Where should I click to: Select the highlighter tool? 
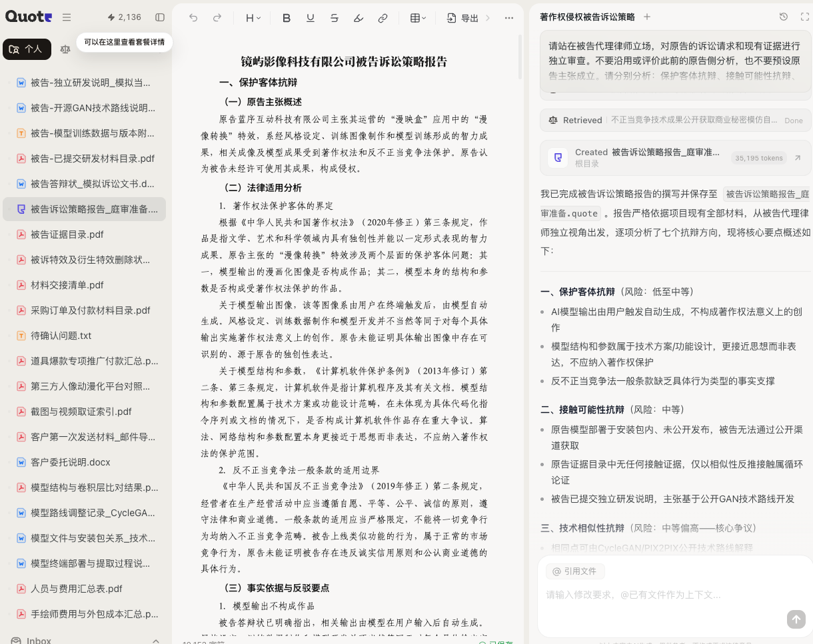[359, 18]
